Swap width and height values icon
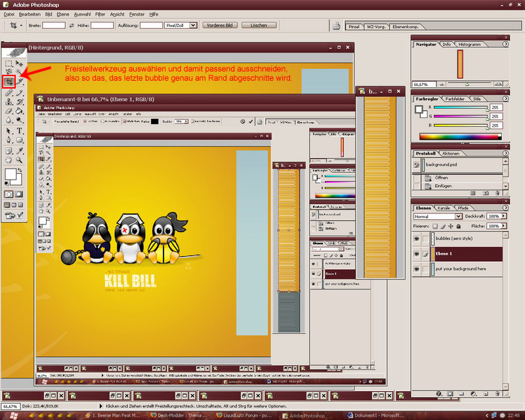525x420 pixels. click(72, 26)
